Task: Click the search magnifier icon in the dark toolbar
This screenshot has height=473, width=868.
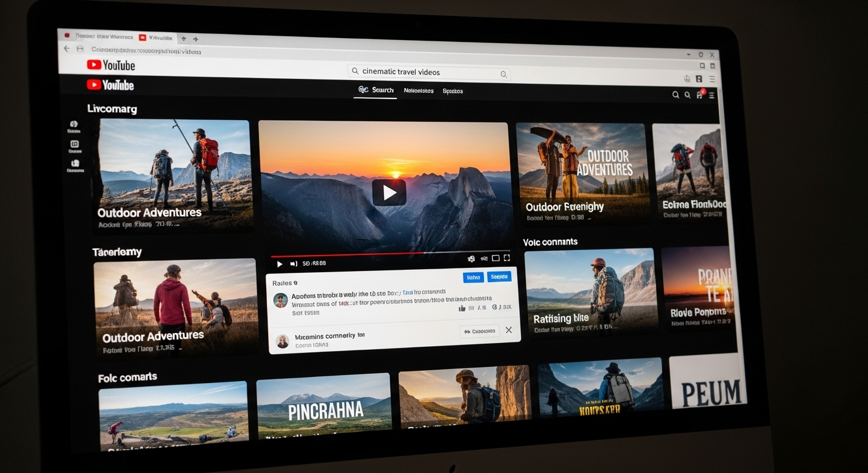Action: (x=676, y=95)
